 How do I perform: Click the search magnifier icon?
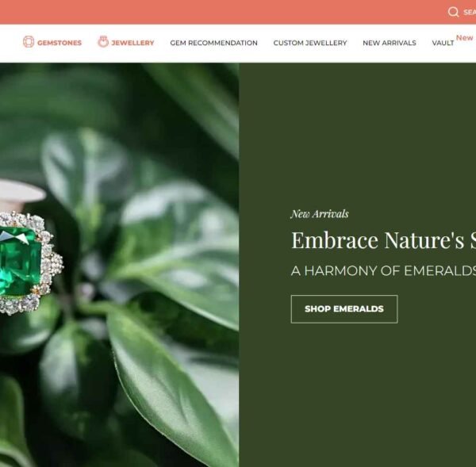pos(453,12)
